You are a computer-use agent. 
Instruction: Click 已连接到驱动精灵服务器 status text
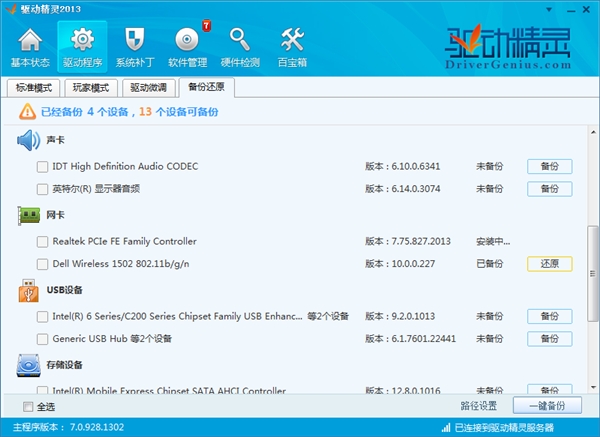[504, 427]
